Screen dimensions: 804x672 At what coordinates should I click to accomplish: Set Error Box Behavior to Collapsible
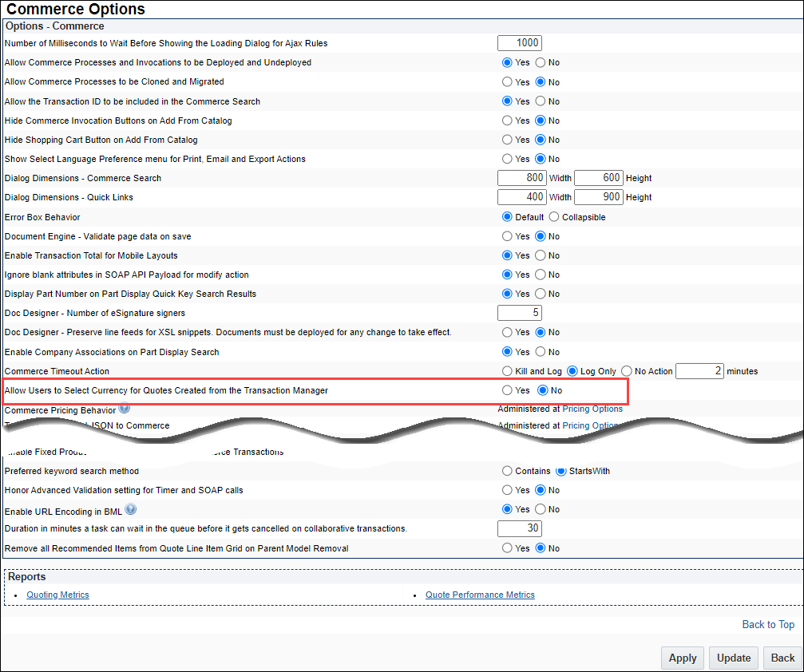(554, 217)
